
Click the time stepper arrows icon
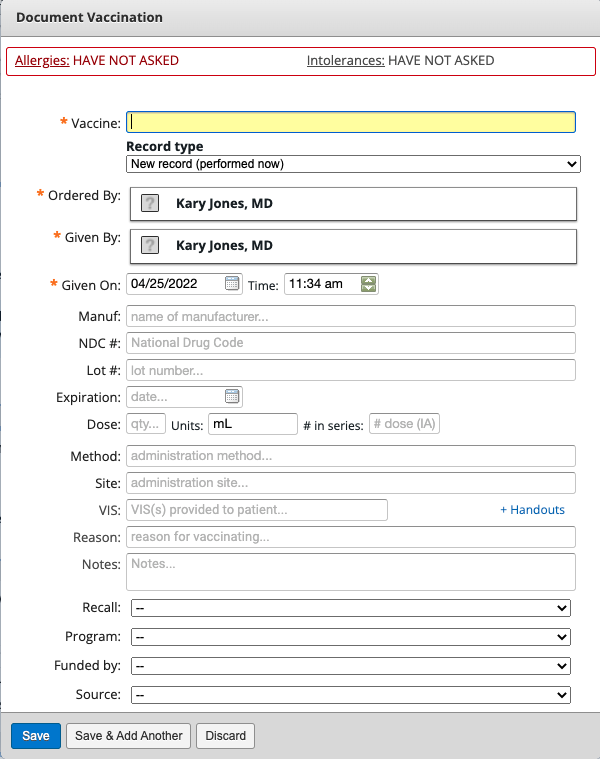pos(369,284)
